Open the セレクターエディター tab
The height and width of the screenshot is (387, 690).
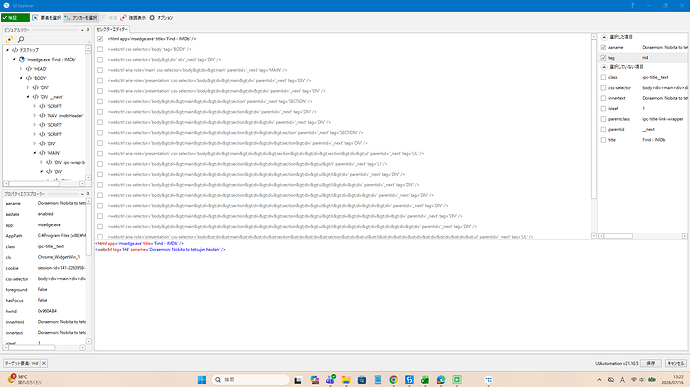click(x=112, y=29)
